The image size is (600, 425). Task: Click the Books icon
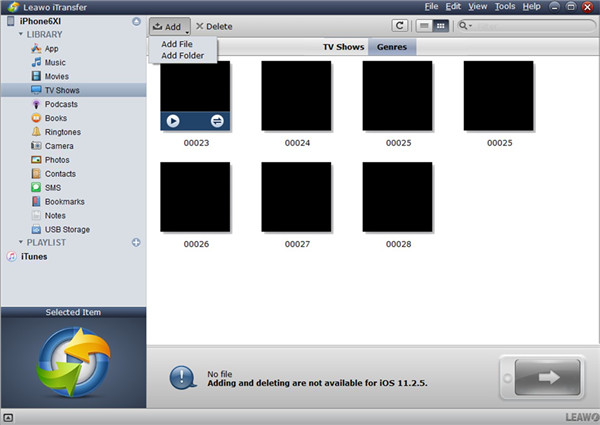36,118
